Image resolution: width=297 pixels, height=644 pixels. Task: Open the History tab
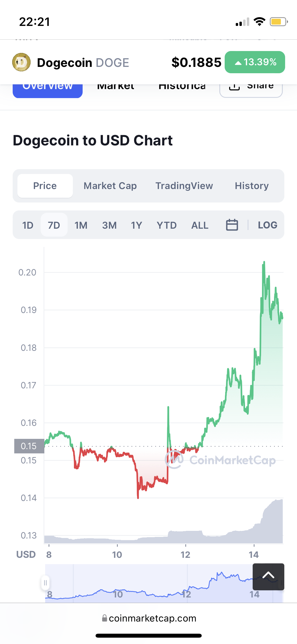pos(252,186)
